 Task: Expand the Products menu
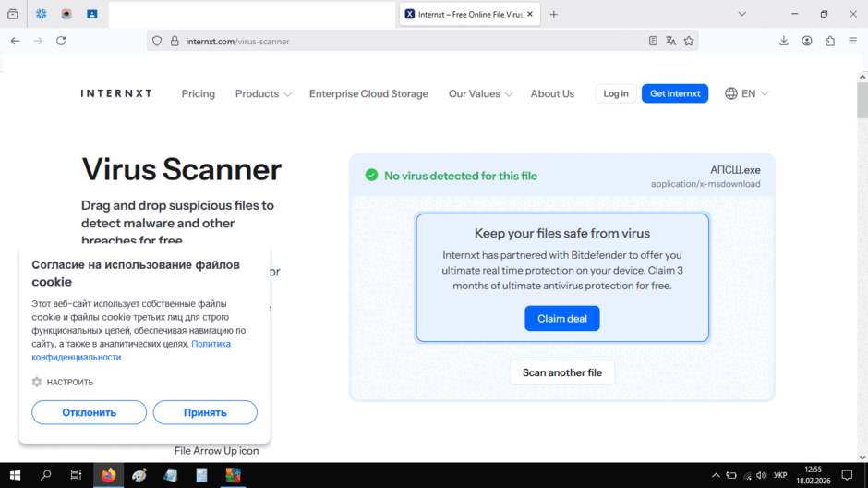[x=263, y=93]
